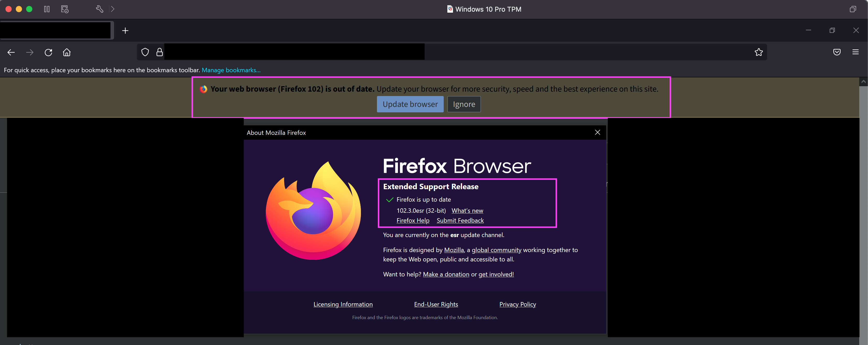This screenshot has width=868, height=345.
Task: Open the Firefox application menu
Action: [x=856, y=52]
